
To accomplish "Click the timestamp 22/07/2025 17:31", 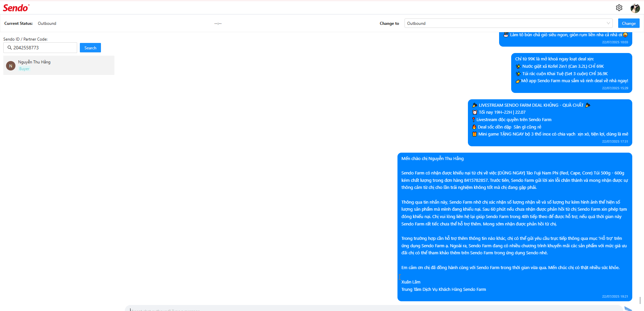I will pyautogui.click(x=615, y=141).
